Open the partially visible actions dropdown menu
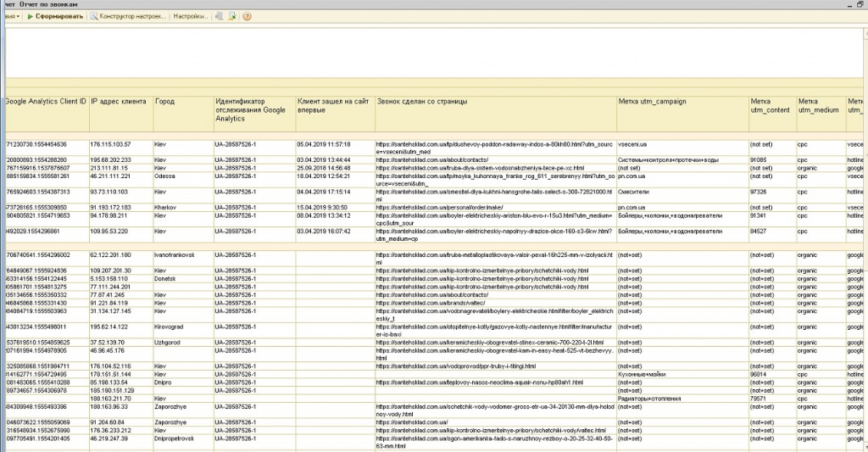Viewport: 868px width, 452px height. point(12,17)
